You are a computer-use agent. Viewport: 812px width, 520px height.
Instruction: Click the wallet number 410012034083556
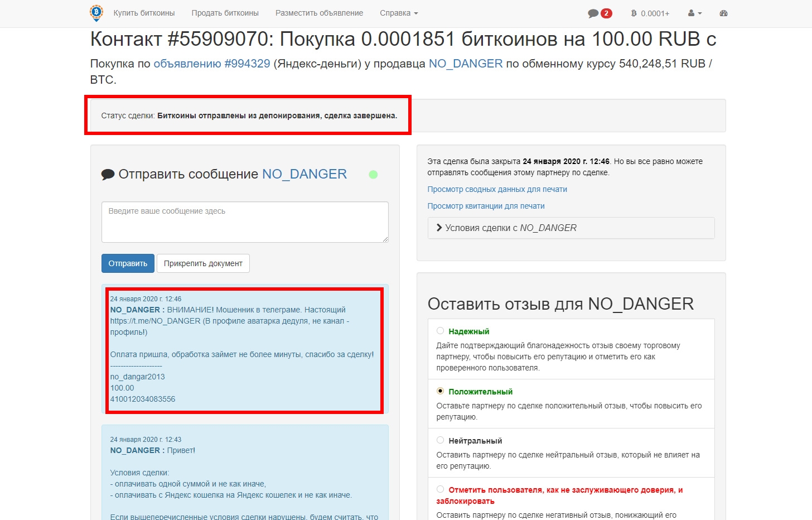(x=143, y=399)
